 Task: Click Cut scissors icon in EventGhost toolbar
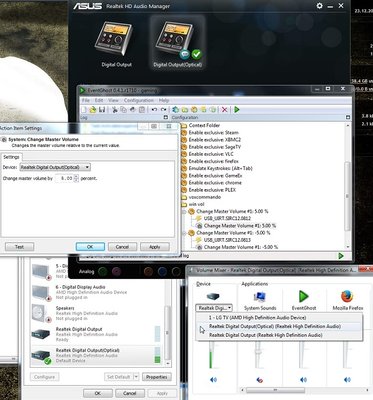click(x=114, y=110)
